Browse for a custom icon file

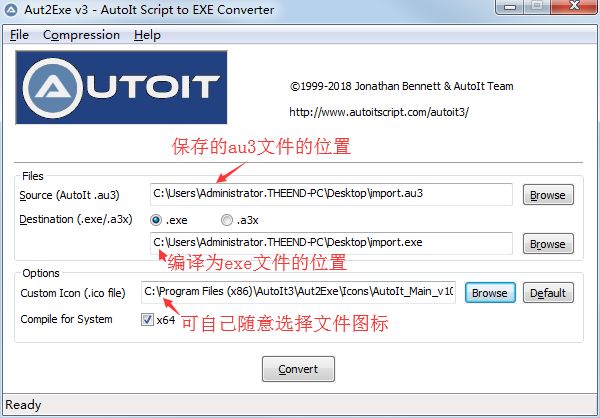pyautogui.click(x=490, y=293)
